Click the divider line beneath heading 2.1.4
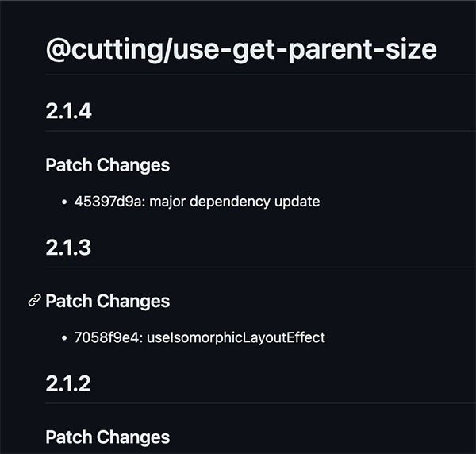 (x=261, y=131)
